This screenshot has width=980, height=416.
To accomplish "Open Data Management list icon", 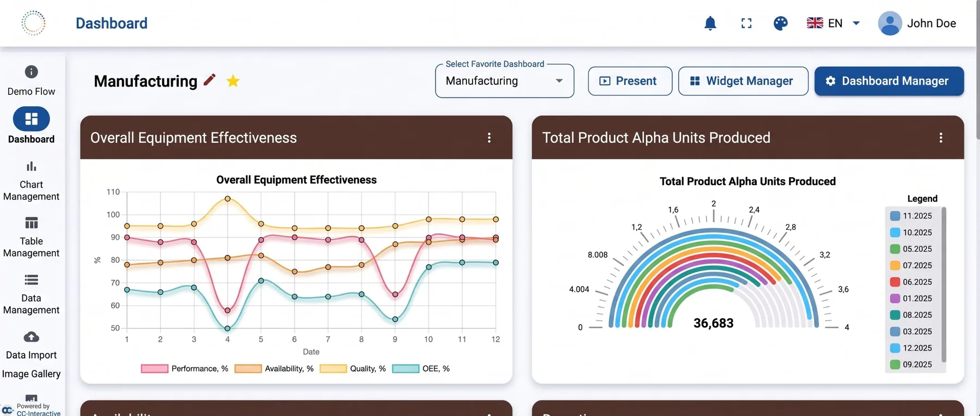I will pyautogui.click(x=32, y=280).
